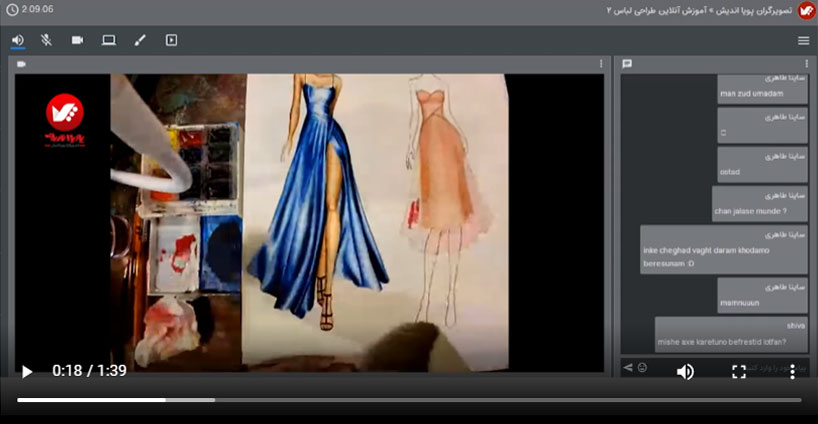Click the 'mamnuuun' chat message
This screenshot has width=818, height=424.
coord(762,296)
